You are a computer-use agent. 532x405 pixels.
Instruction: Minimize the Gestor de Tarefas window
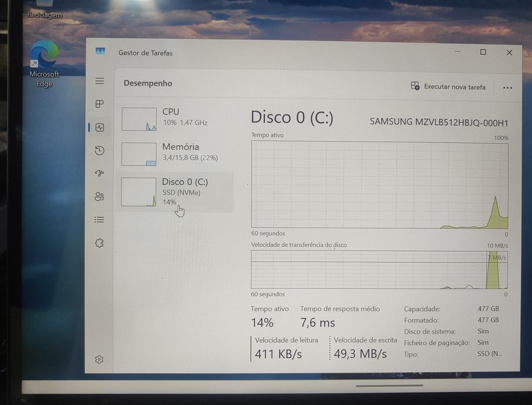click(x=458, y=51)
